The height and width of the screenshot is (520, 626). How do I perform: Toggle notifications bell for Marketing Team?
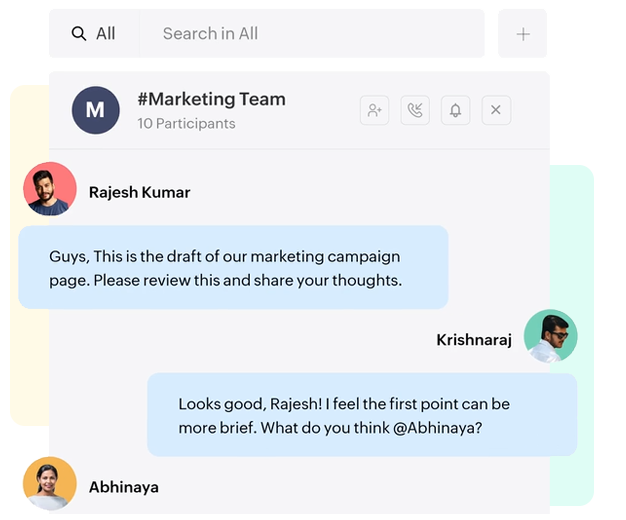click(456, 110)
